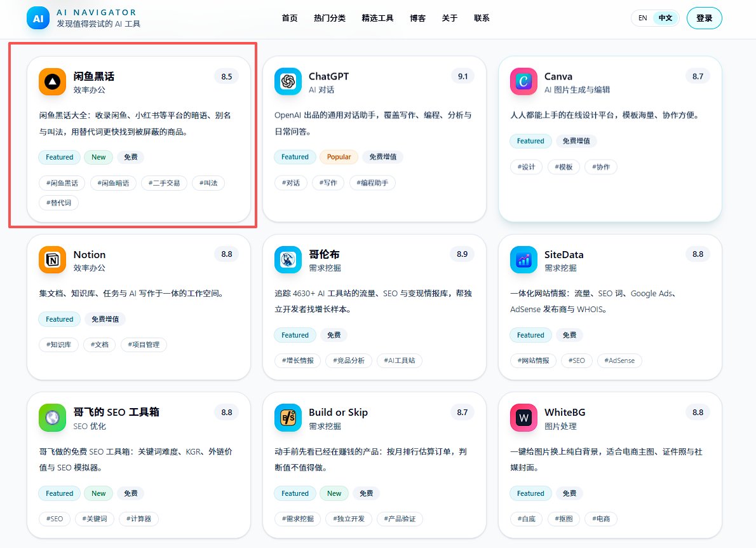
Task: Open the 闲鱼黑话 app icon
Action: tap(52, 81)
